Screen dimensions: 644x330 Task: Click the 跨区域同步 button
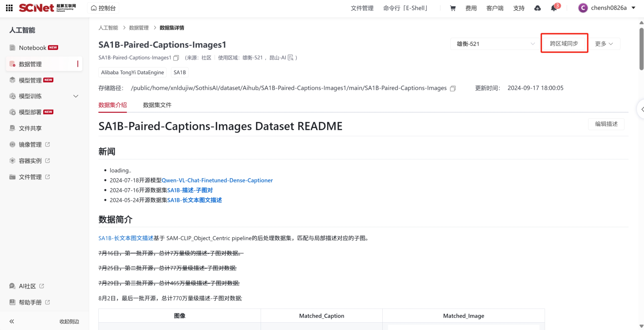(564, 44)
